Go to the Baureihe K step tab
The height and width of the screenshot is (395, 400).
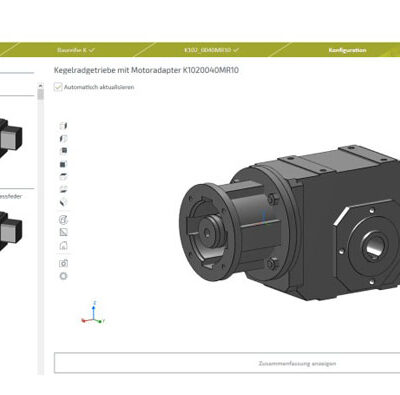[x=76, y=50]
